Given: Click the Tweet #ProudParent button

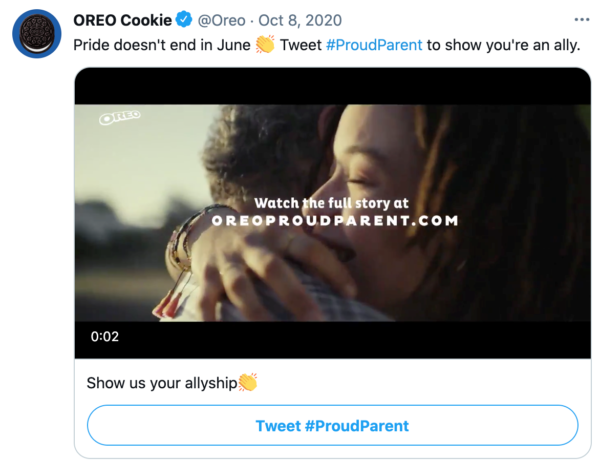Looking at the screenshot, I should point(333,425).
